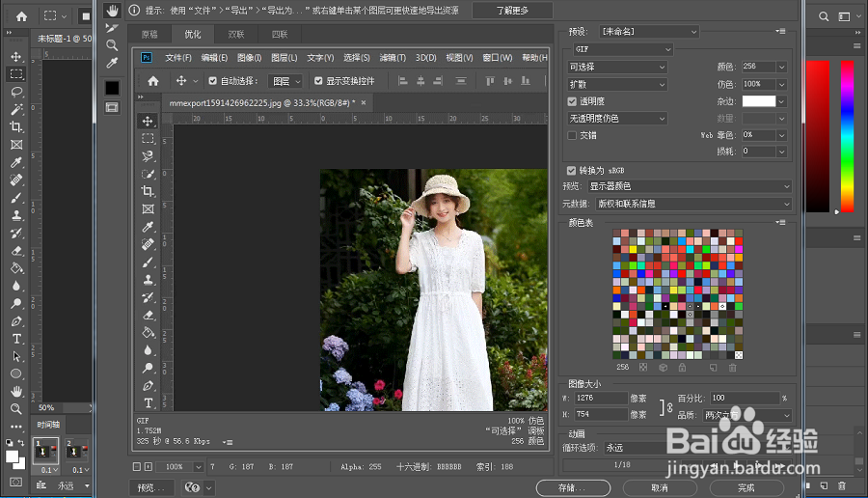Select timeline frame 2 thumbnail
Image resolution: width=868 pixels, height=498 pixels.
click(x=77, y=452)
